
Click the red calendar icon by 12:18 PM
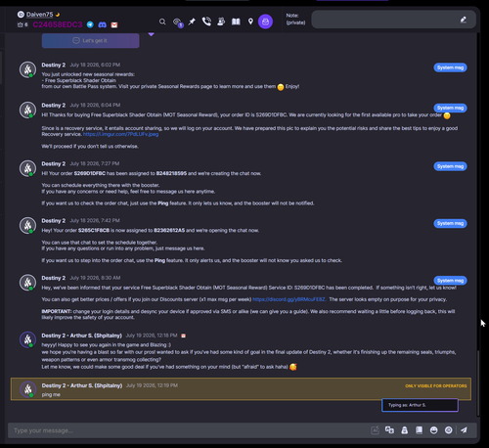(x=183, y=336)
